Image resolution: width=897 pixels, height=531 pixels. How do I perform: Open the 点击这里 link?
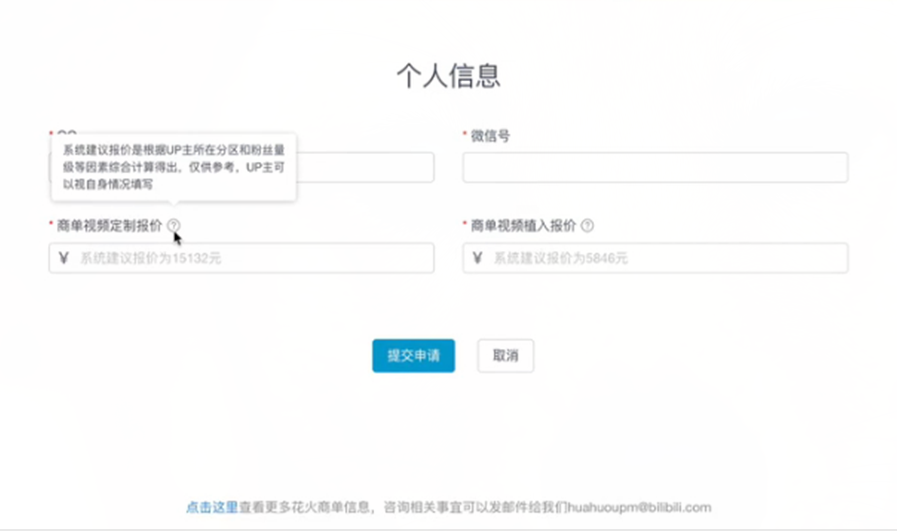(x=211, y=507)
